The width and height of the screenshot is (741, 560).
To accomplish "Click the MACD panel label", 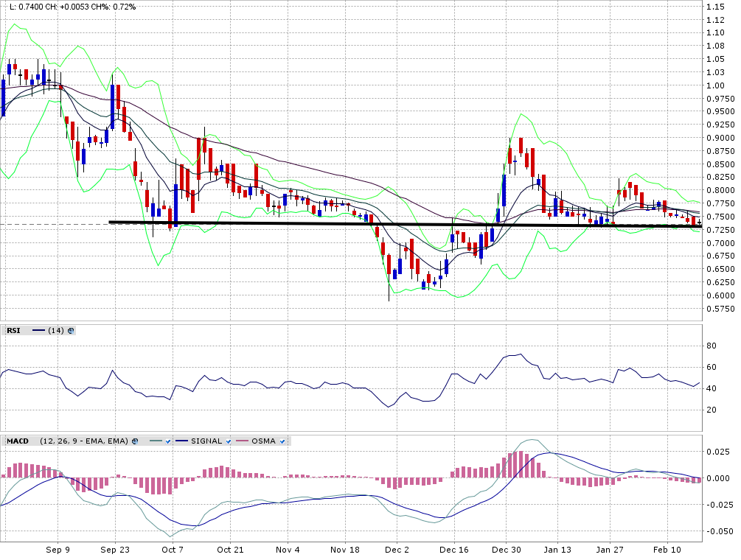I will 17,441.
